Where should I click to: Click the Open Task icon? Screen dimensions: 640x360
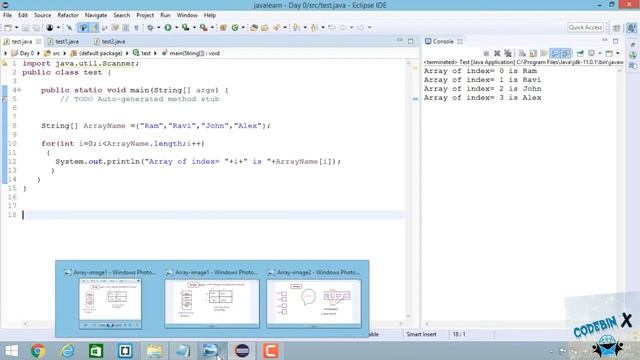(265, 27)
